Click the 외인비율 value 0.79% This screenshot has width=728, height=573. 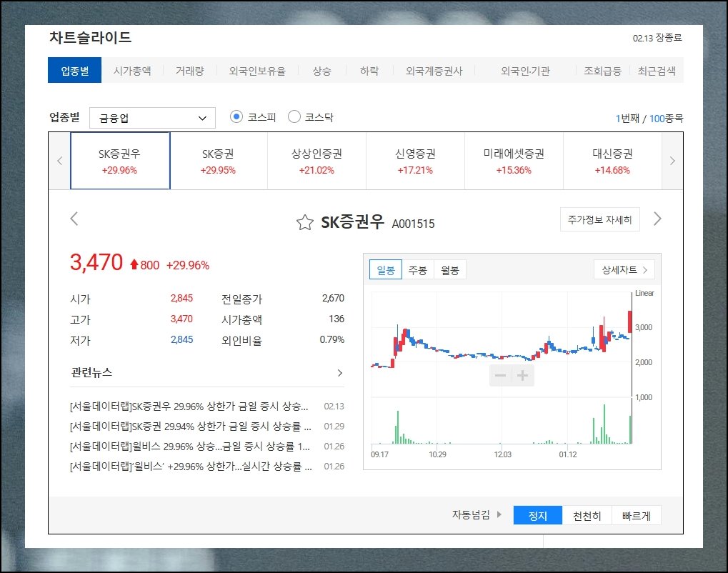point(332,339)
